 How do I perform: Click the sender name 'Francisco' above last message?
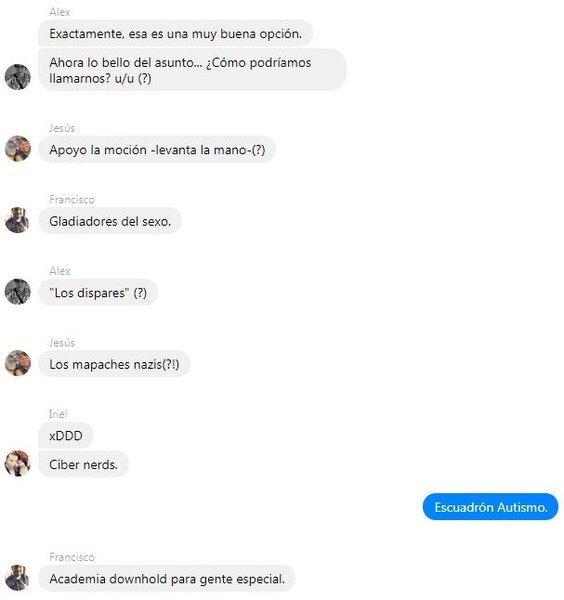(72, 557)
